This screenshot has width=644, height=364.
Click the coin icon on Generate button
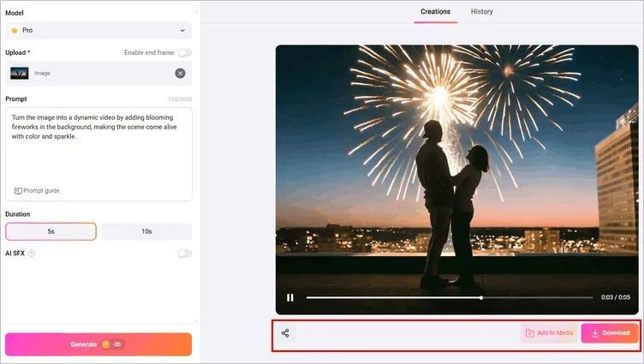(x=106, y=344)
